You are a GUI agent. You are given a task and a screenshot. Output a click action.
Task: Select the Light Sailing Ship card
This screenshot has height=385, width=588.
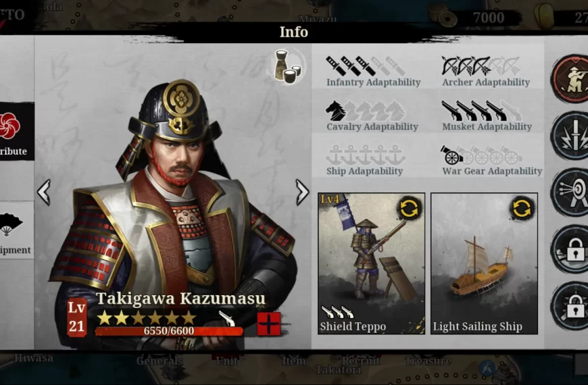[x=484, y=263]
